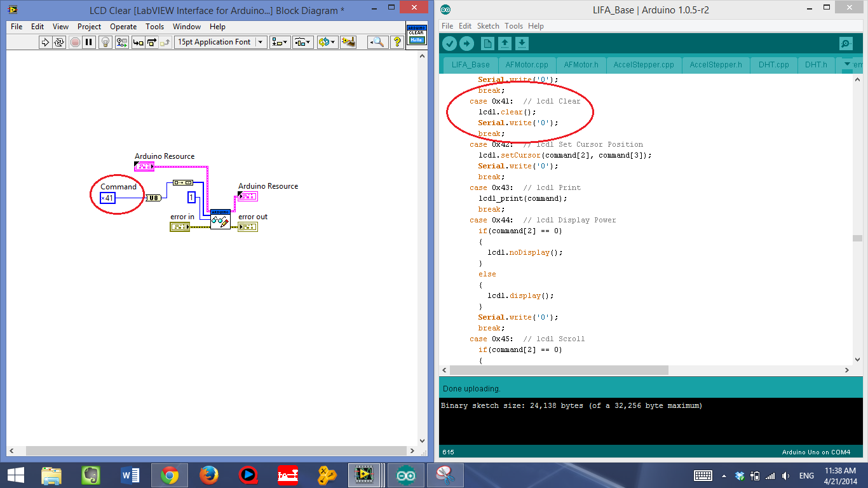Image resolution: width=868 pixels, height=488 pixels.
Task: Click the Verify checkmark in Arduino IDE
Action: click(x=450, y=43)
